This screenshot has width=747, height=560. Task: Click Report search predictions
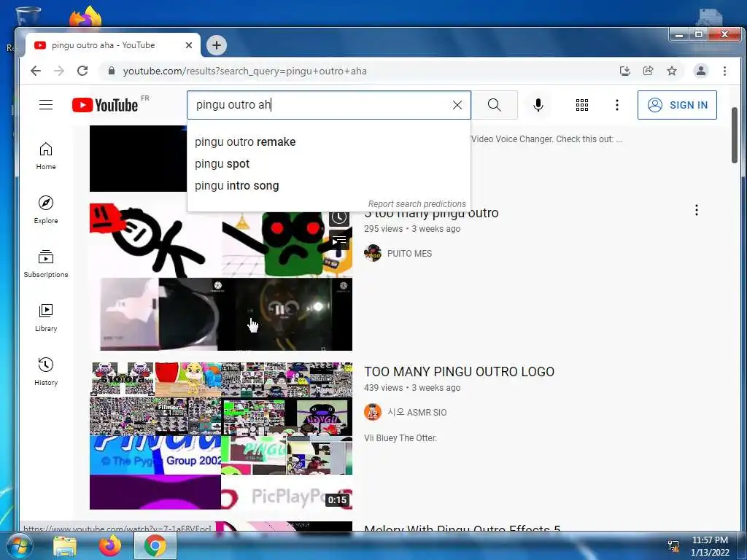(x=417, y=204)
